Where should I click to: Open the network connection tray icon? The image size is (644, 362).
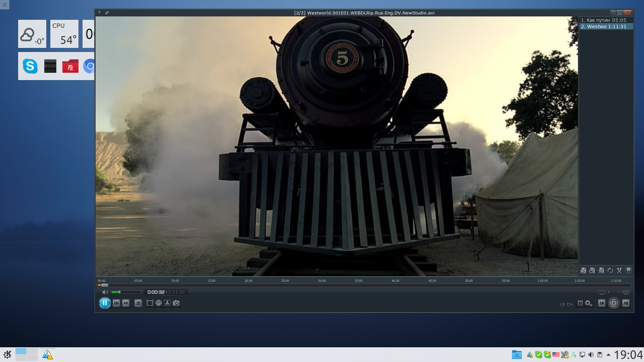(582, 355)
